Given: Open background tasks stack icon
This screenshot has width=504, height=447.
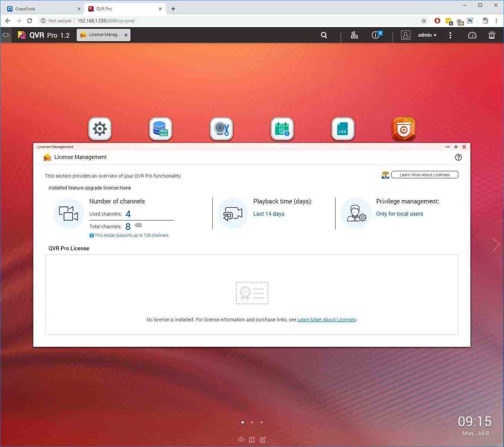Looking at the screenshot, I should coord(354,35).
